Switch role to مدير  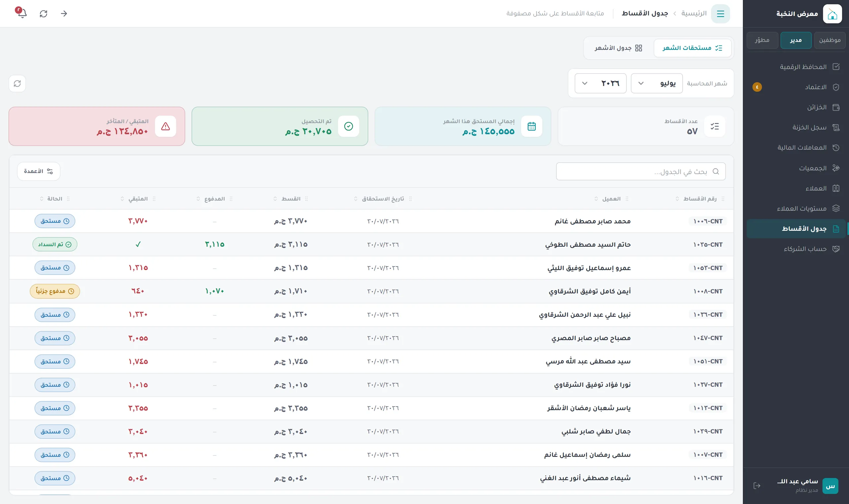pyautogui.click(x=796, y=40)
